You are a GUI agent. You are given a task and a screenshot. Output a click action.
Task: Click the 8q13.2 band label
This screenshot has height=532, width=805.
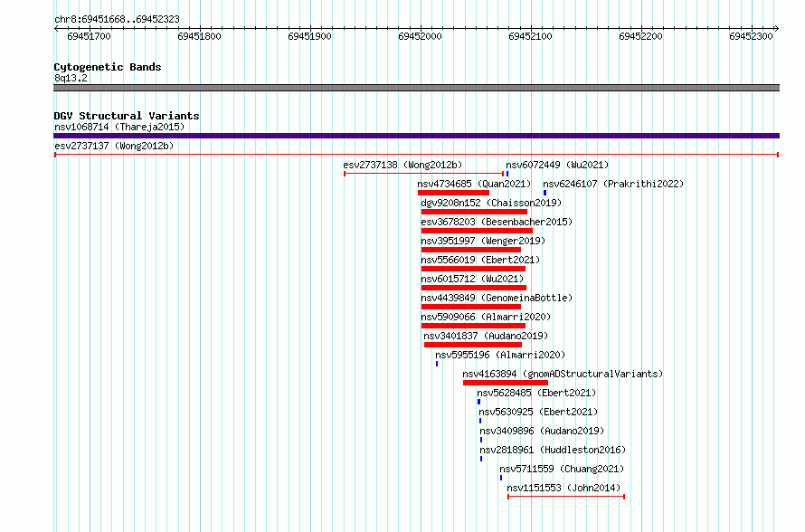[71, 78]
